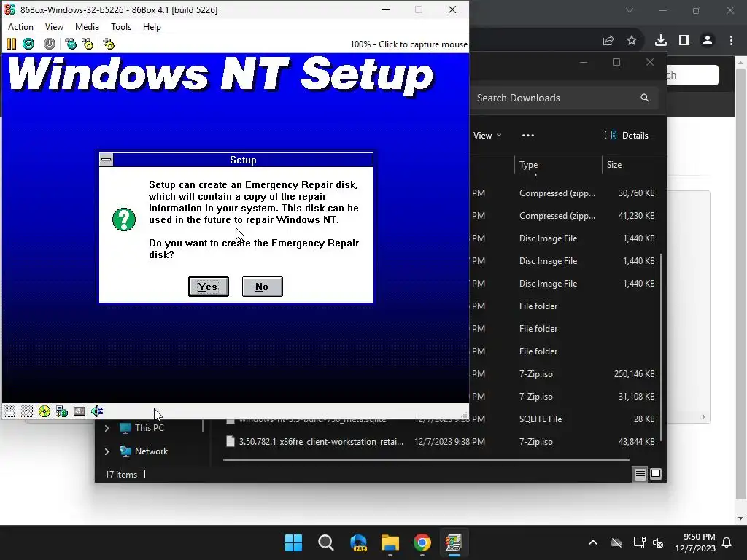Expand This PC tree node

[x=107, y=428]
